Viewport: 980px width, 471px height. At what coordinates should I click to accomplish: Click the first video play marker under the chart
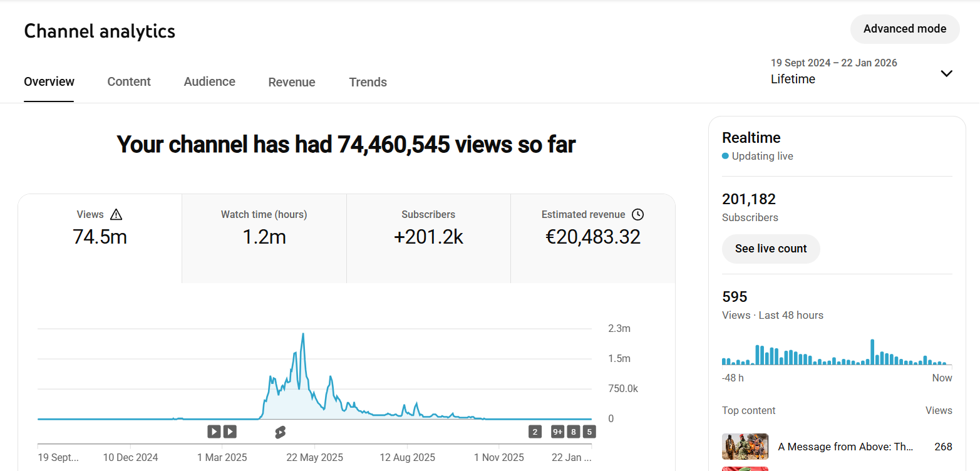(214, 432)
